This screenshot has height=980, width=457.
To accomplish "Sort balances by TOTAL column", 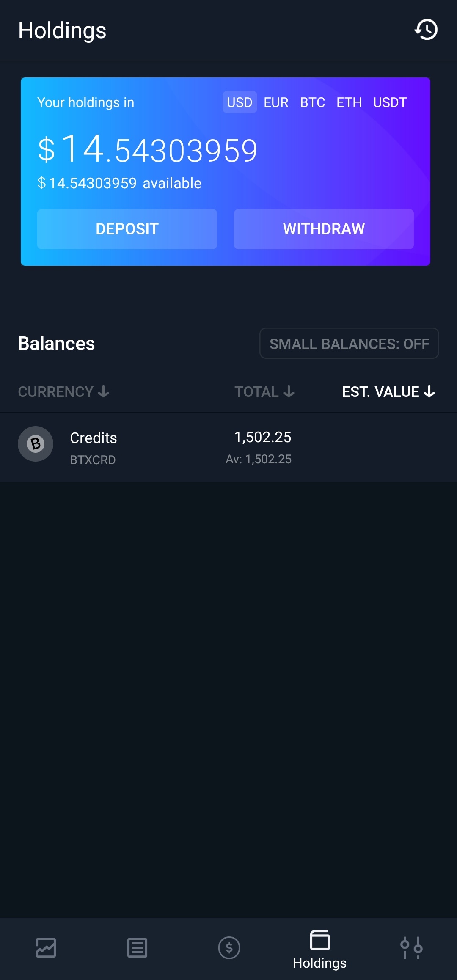I will pyautogui.click(x=264, y=392).
